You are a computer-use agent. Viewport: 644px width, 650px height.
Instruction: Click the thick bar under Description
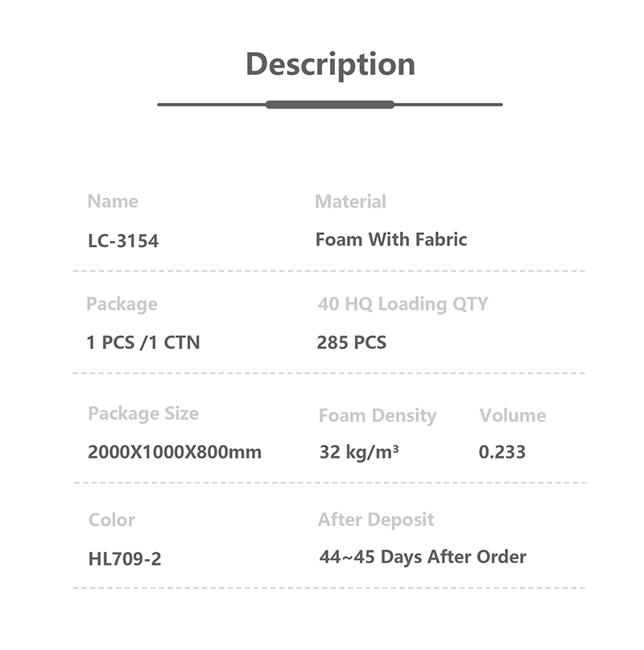330,105
